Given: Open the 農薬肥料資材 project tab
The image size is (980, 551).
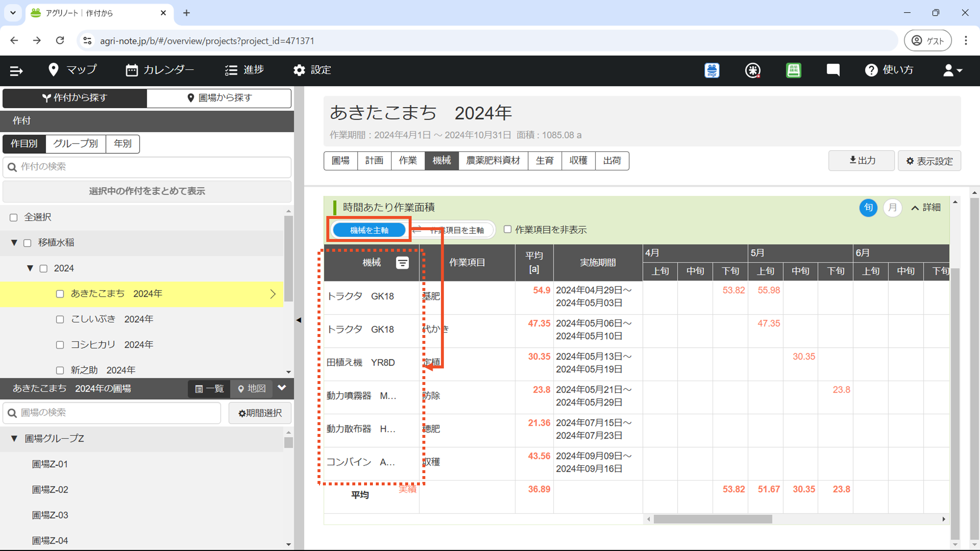Looking at the screenshot, I should coord(493,161).
